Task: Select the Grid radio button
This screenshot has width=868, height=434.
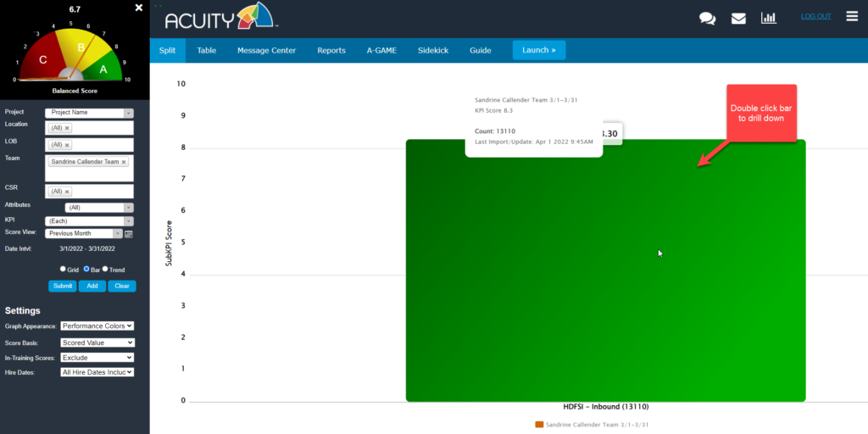Action: pos(63,269)
